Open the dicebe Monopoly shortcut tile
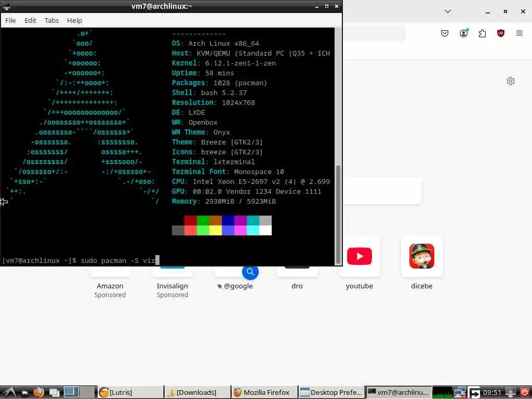The image size is (532, 399). (422, 256)
